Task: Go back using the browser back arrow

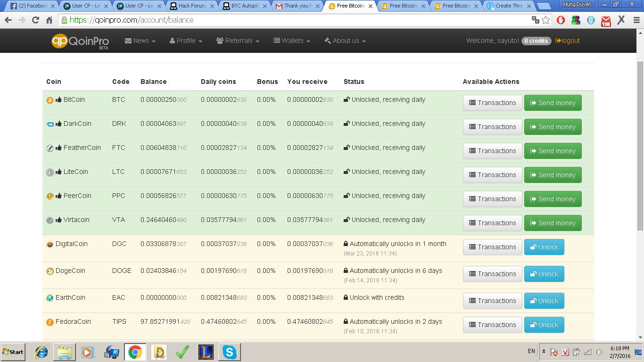Action: (8, 20)
